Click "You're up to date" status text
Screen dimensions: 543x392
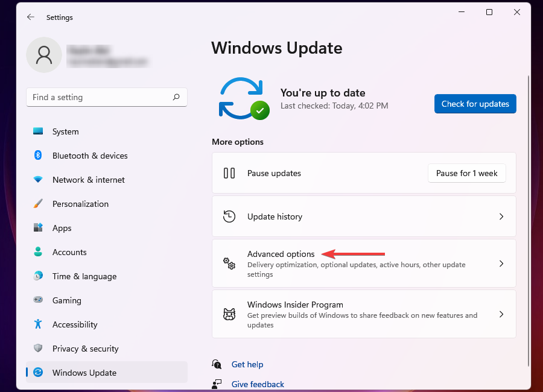click(x=323, y=93)
